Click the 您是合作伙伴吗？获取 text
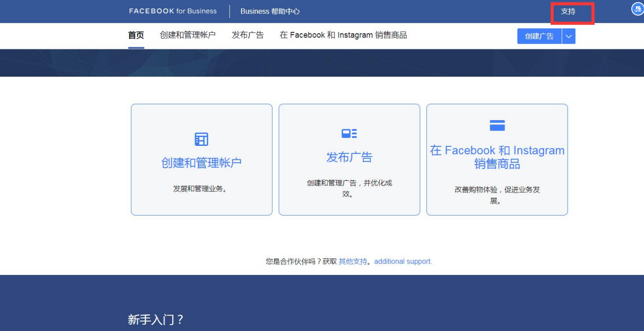The width and height of the screenshot is (644, 331). click(x=301, y=261)
